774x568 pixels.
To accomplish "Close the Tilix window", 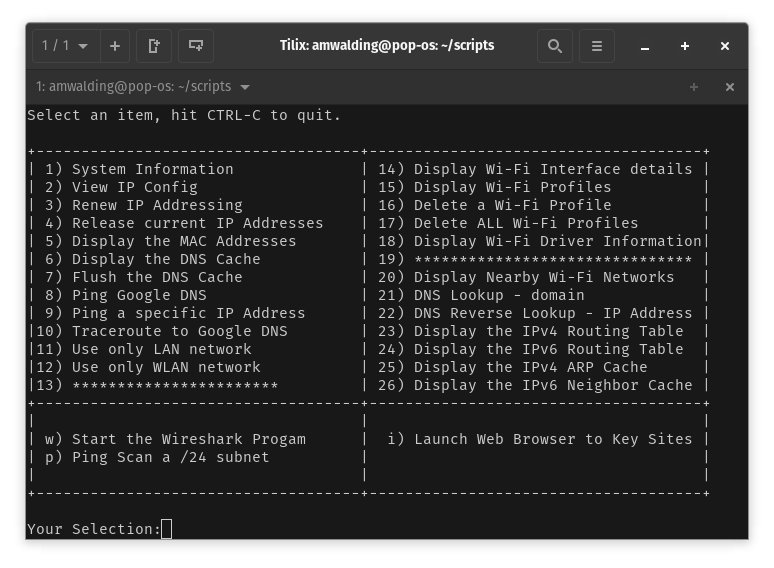I will pyautogui.click(x=725, y=46).
